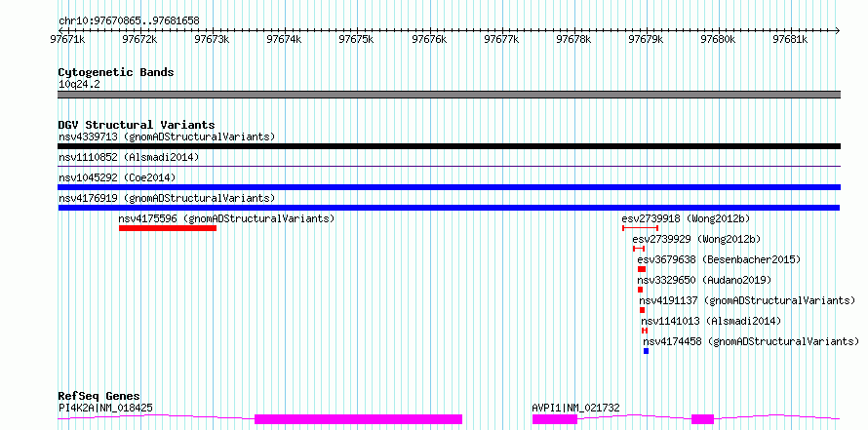Click the gray 10q24.2 cytogenetic band bar
868x430 pixels.
[x=449, y=95]
